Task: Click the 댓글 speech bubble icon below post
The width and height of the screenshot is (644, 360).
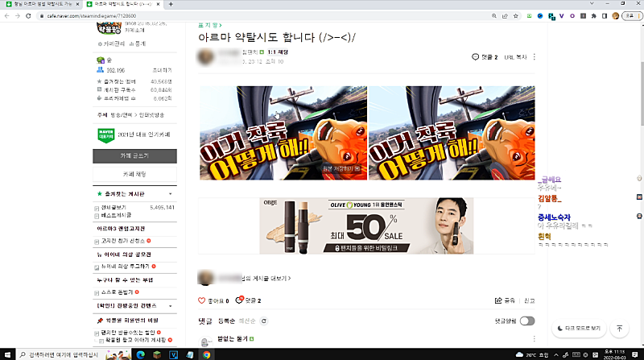Action: click(x=239, y=300)
